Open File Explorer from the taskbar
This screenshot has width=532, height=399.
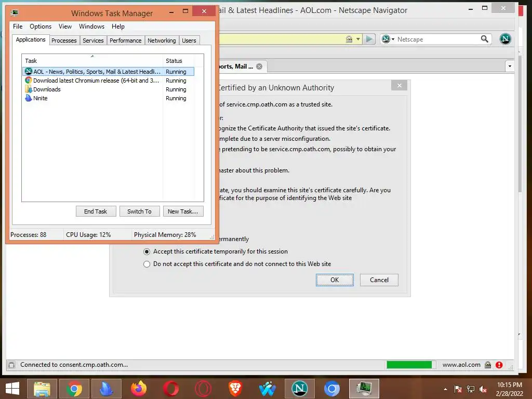click(x=42, y=389)
